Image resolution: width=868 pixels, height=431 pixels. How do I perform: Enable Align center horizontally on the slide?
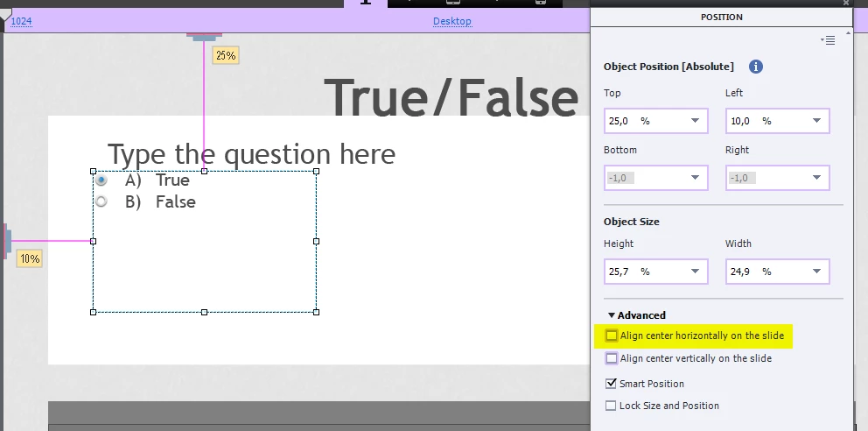(611, 336)
